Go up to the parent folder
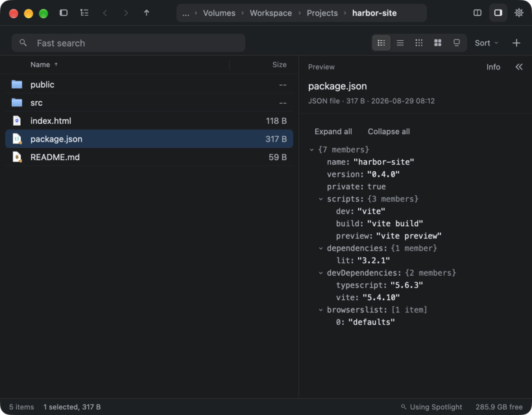The width and height of the screenshot is (532, 415). (147, 13)
